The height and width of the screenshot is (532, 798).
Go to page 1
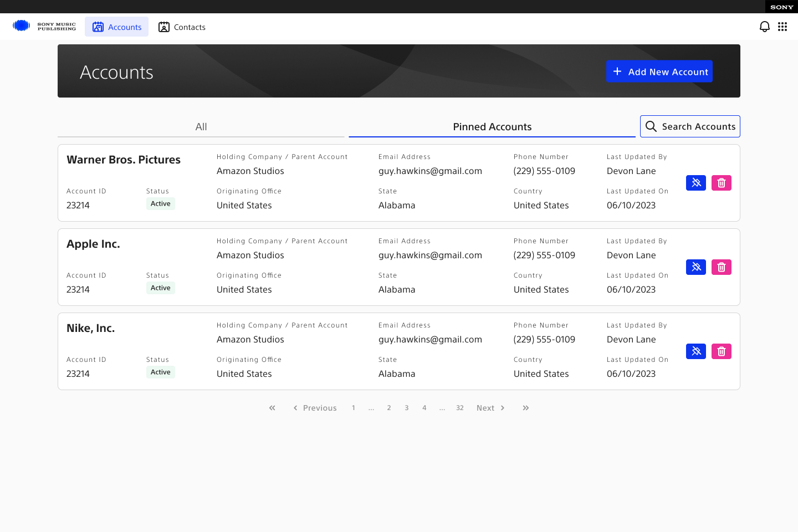(354, 408)
